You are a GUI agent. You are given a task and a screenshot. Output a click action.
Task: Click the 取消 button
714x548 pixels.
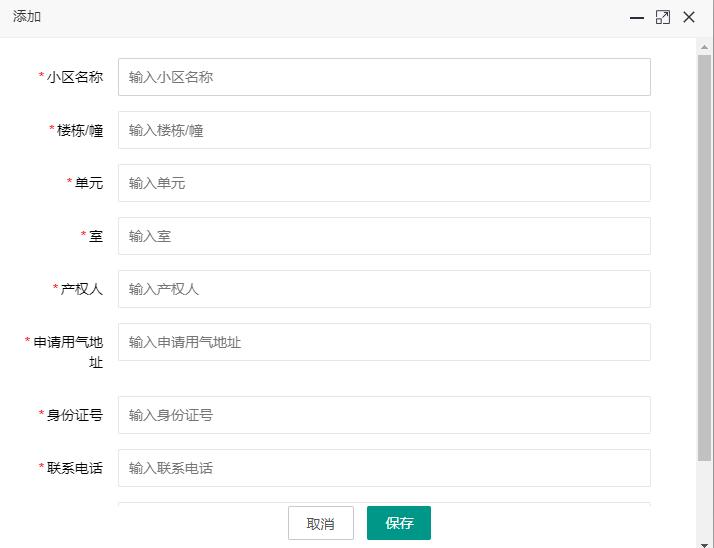pyautogui.click(x=320, y=523)
